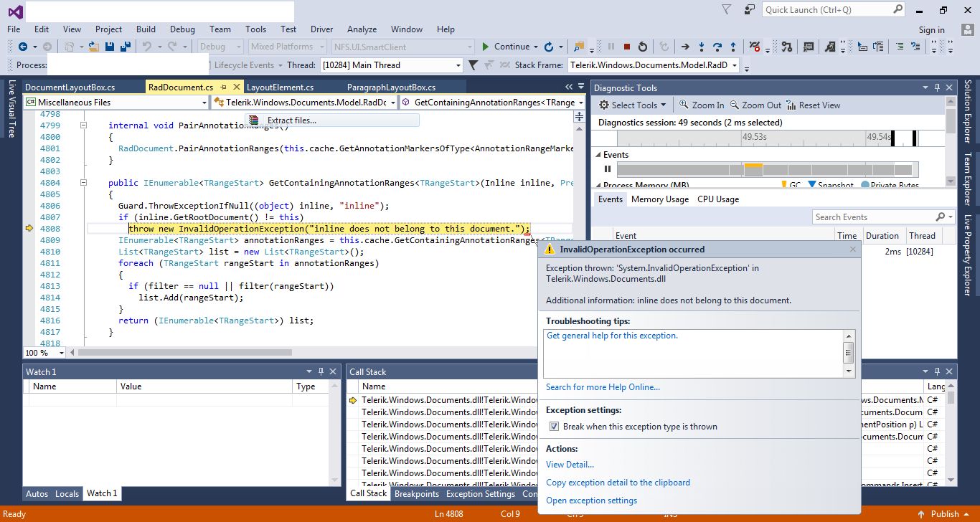Viewport: 980px width, 522px height.
Task: Click the diagnostics timeline ruler at 49.53s
Action: (x=753, y=137)
